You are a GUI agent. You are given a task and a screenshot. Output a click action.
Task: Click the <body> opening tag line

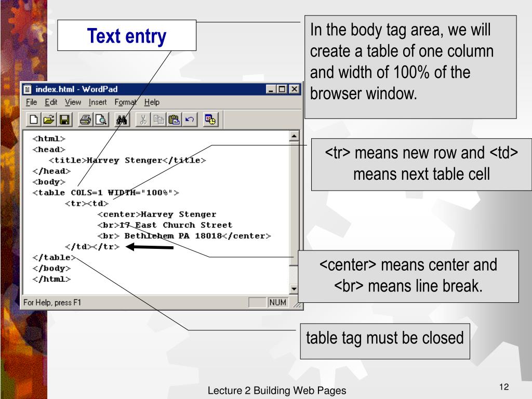pyautogui.click(x=49, y=182)
